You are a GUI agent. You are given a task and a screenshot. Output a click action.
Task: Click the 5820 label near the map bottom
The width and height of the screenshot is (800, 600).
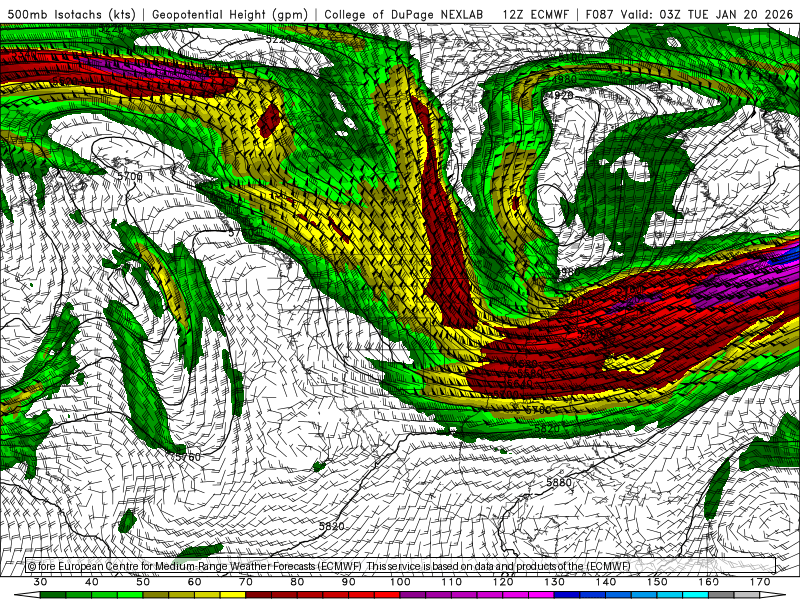[x=332, y=526]
